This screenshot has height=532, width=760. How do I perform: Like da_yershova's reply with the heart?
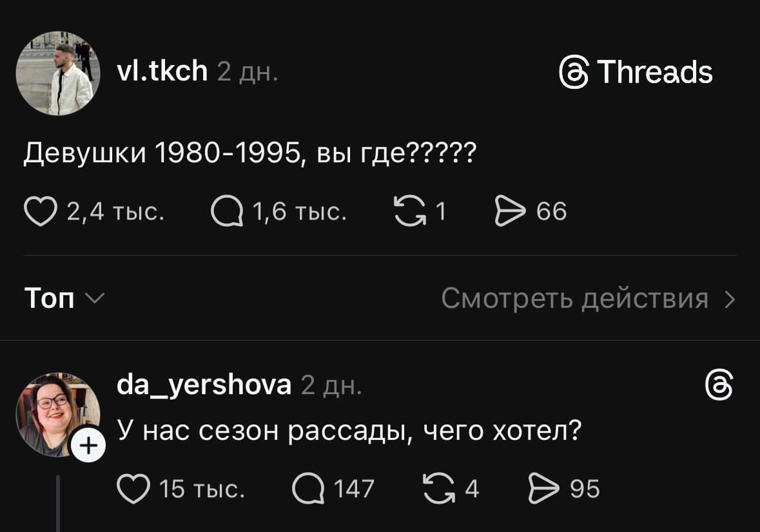(x=132, y=489)
